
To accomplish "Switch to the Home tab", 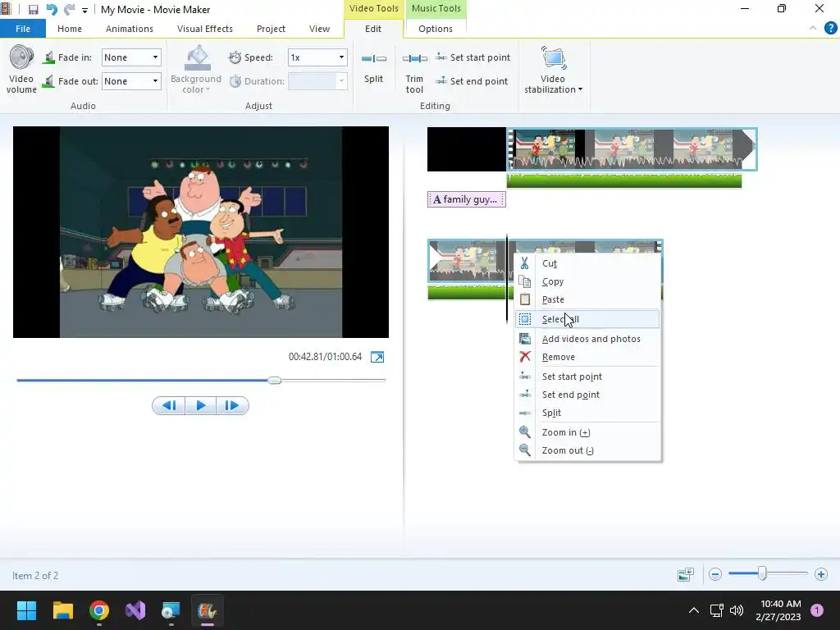I will (70, 29).
